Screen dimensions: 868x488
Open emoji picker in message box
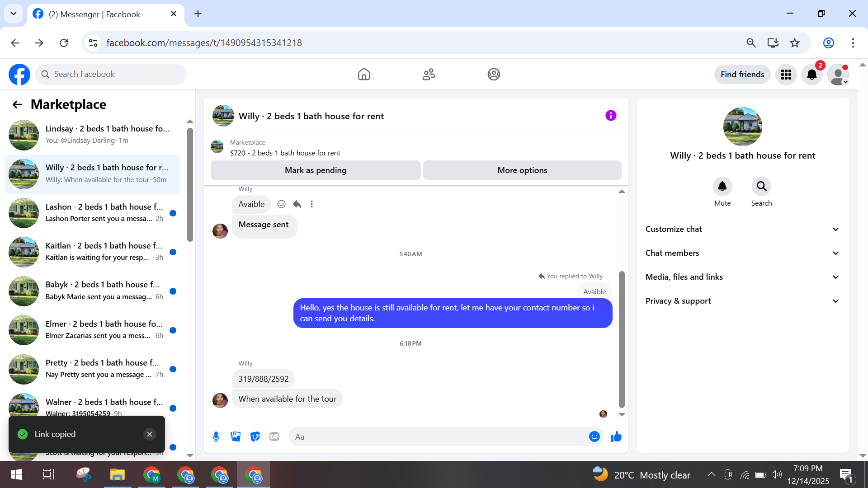[594, 436]
